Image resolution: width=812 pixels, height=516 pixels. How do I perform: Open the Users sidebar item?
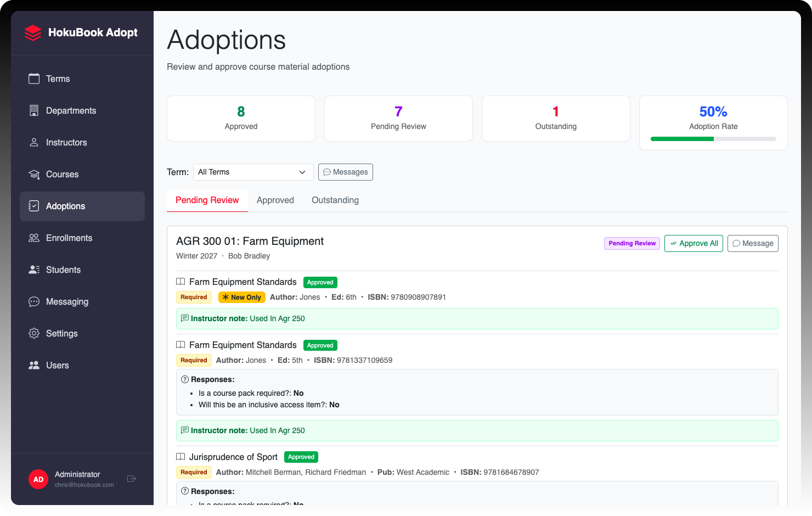[x=82, y=366]
